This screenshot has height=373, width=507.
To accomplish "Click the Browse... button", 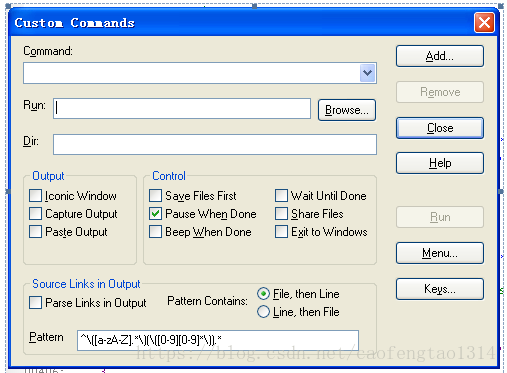I will (x=347, y=110).
